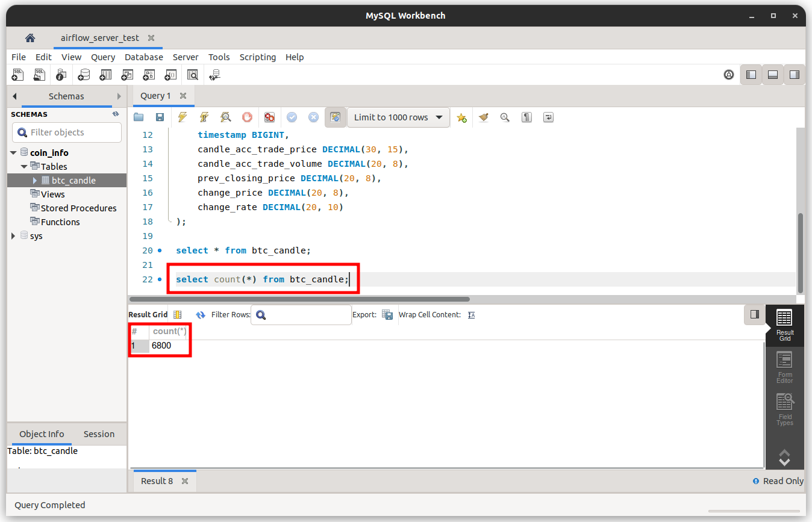Refresh result grid icon

tap(201, 315)
